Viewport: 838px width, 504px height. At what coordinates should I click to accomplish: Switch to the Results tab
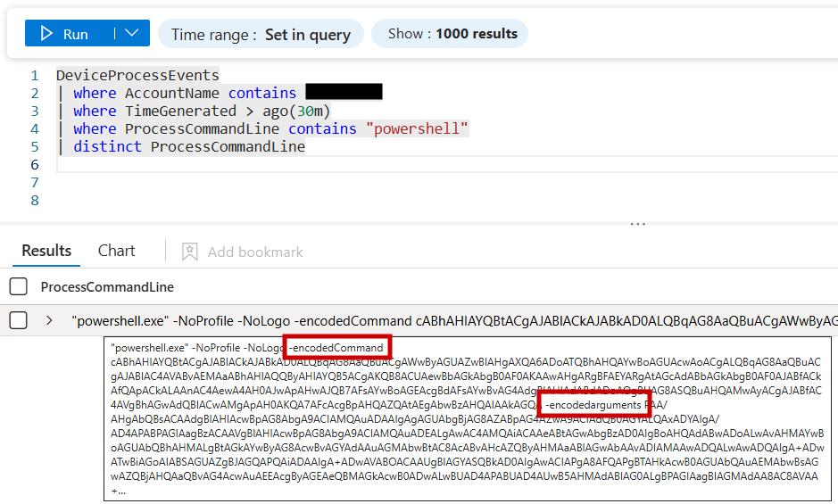[x=46, y=251]
